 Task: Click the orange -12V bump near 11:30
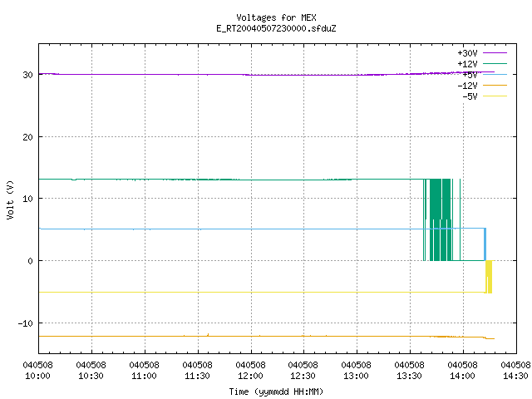pyautogui.click(x=208, y=335)
